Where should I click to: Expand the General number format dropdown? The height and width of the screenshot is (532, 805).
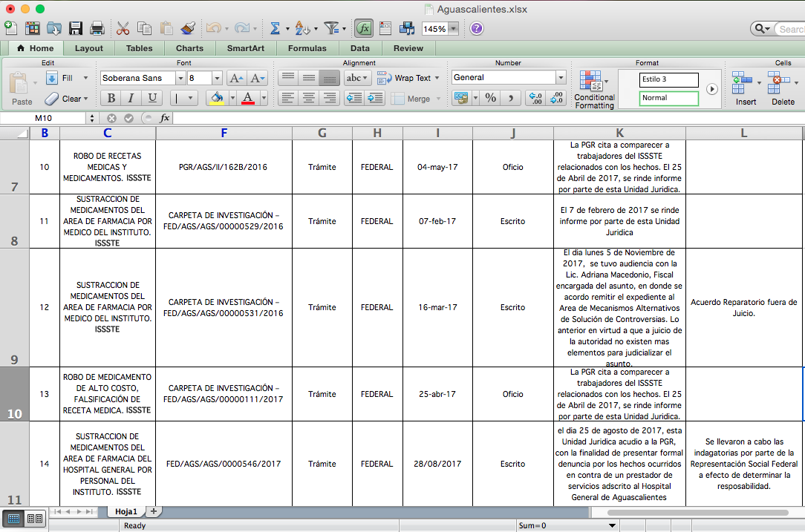(x=561, y=78)
